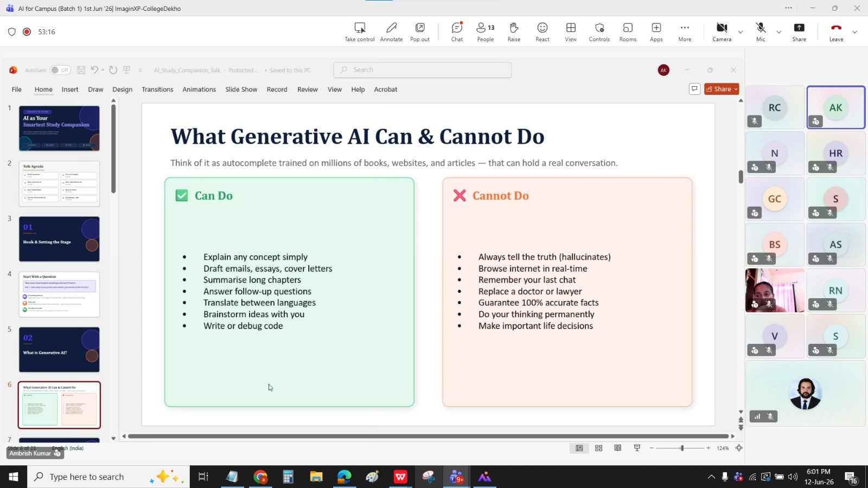Switch to the Design tab
Screen dimensions: 868x488
pyautogui.click(x=122, y=89)
